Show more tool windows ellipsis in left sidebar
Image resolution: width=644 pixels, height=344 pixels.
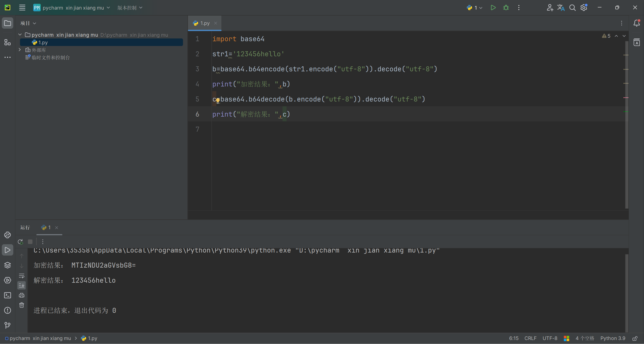(x=8, y=57)
